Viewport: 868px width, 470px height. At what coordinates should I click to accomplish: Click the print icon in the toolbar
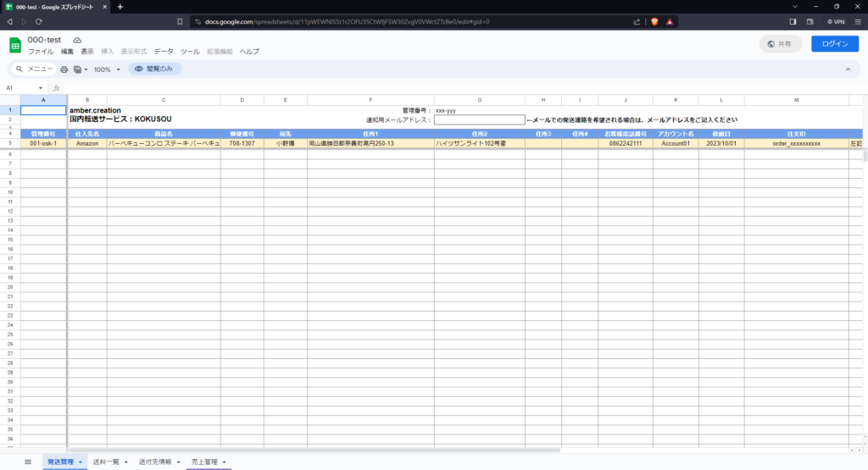click(x=64, y=69)
